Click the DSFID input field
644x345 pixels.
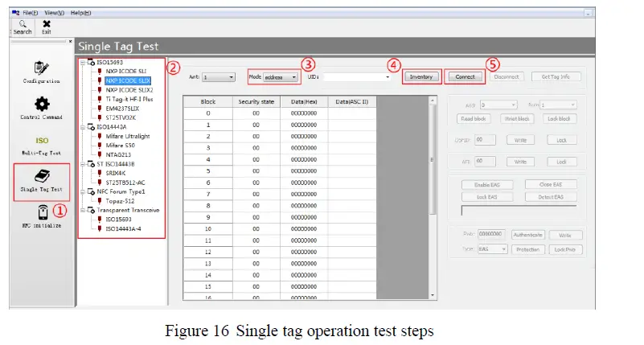[x=485, y=140]
